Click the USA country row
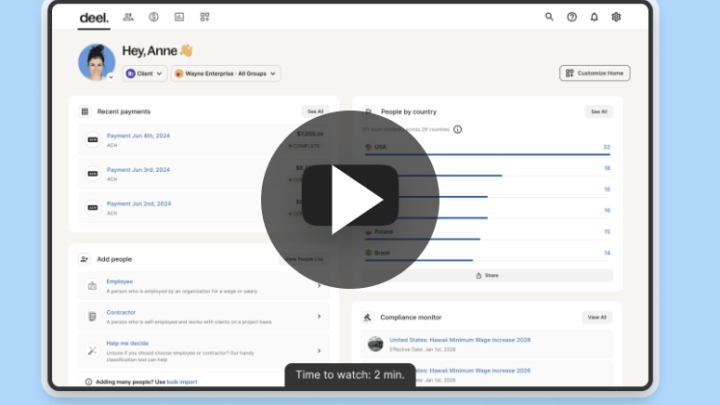 pos(487,150)
